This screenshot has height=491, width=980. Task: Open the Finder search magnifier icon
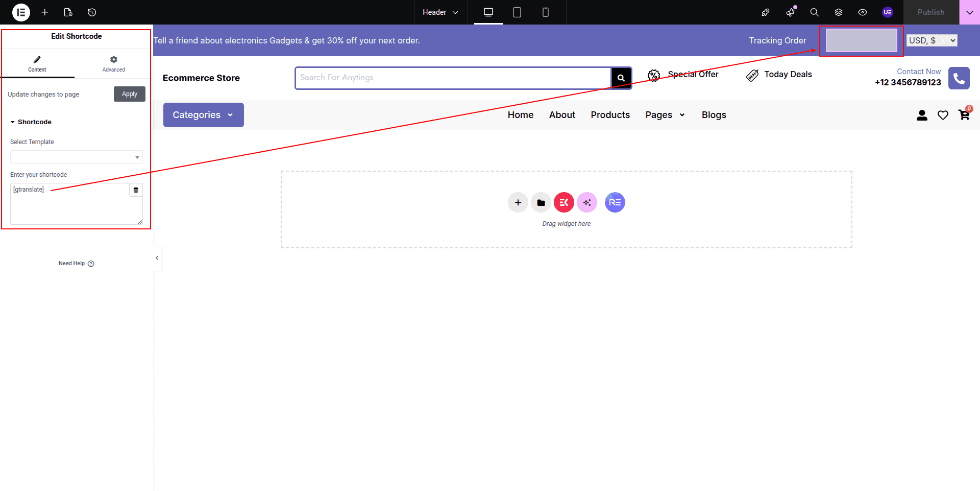[x=814, y=12]
